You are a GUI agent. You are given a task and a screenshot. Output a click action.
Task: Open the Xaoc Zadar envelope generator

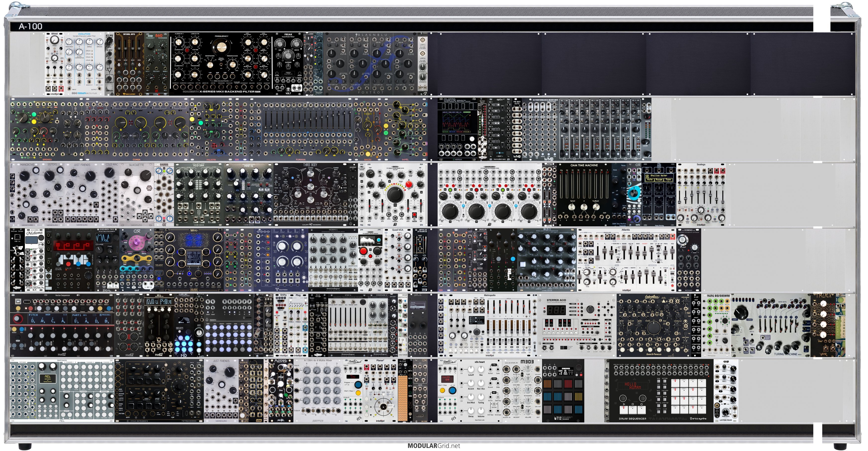371,260
